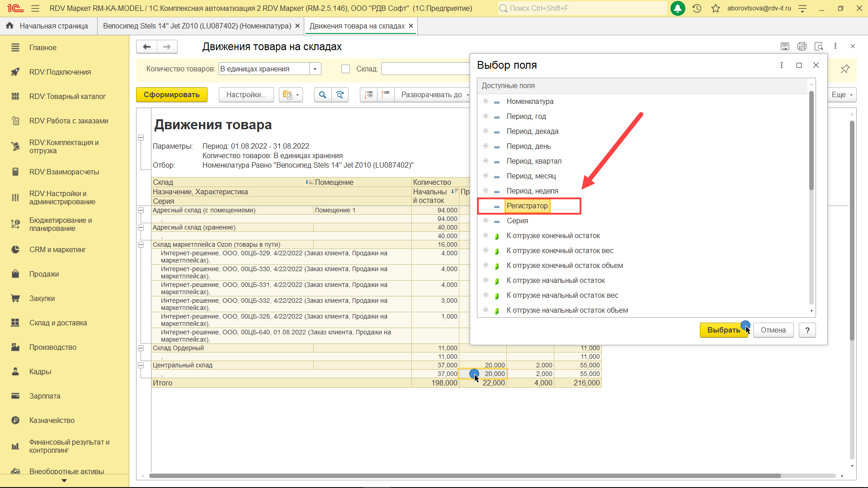Click the notifications bell icon

point(677,8)
